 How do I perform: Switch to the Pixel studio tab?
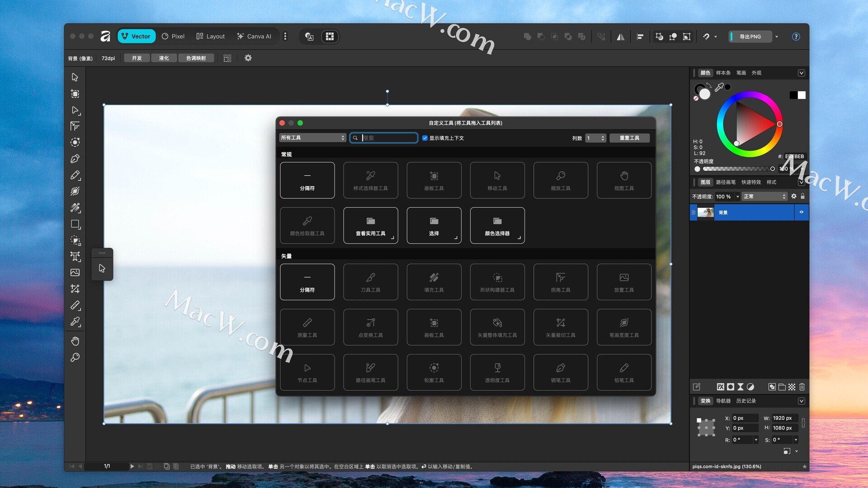(173, 36)
